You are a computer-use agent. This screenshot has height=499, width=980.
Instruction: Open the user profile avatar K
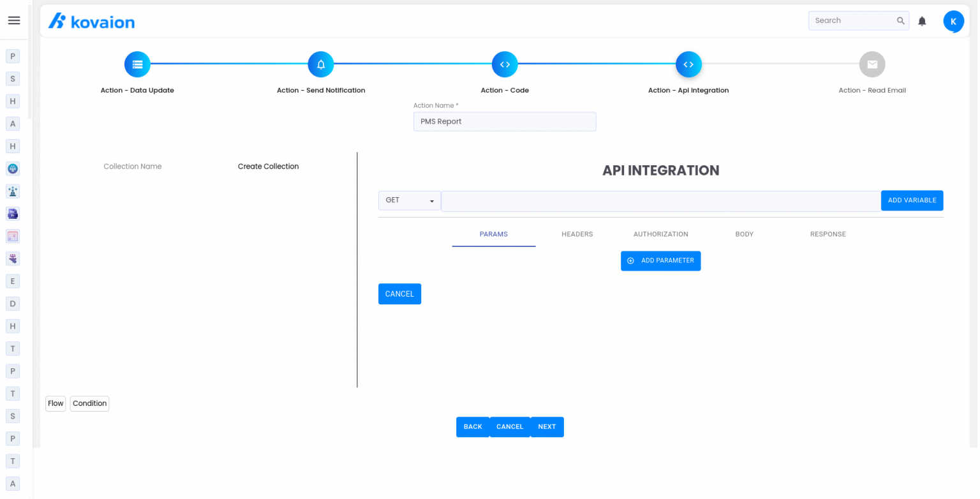[953, 21]
